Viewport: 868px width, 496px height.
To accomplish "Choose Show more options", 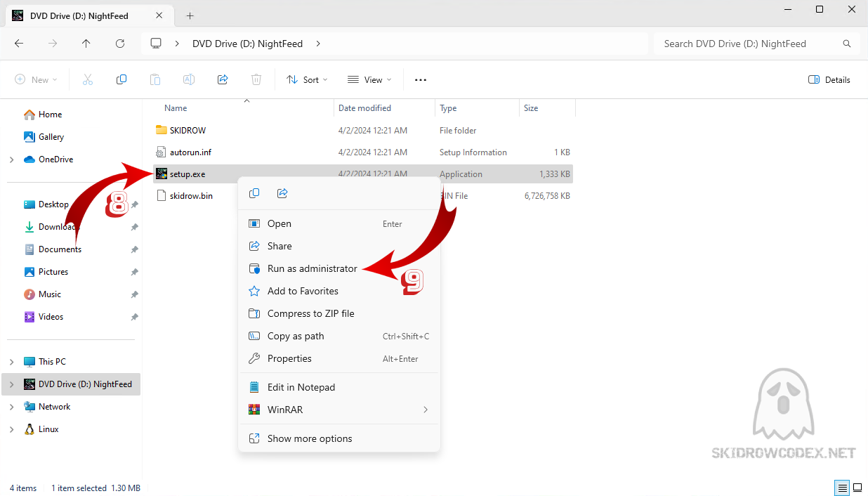I will point(339,438).
